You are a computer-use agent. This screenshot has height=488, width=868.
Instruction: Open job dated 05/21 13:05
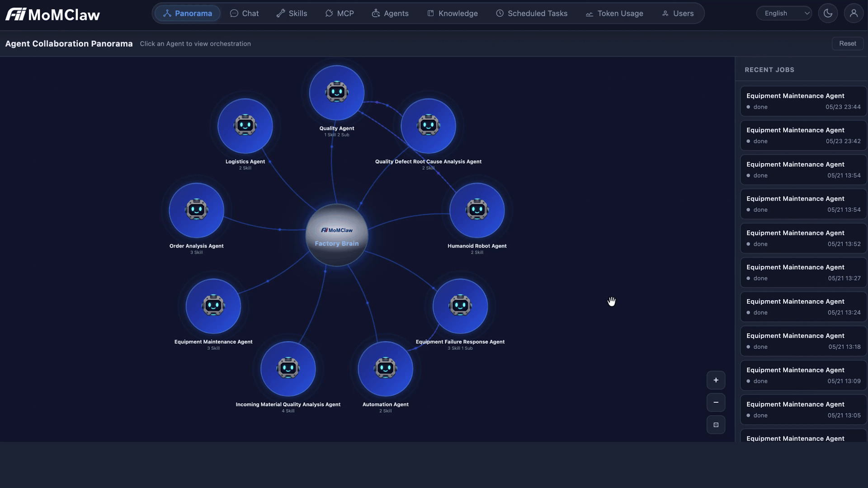pyautogui.click(x=803, y=410)
